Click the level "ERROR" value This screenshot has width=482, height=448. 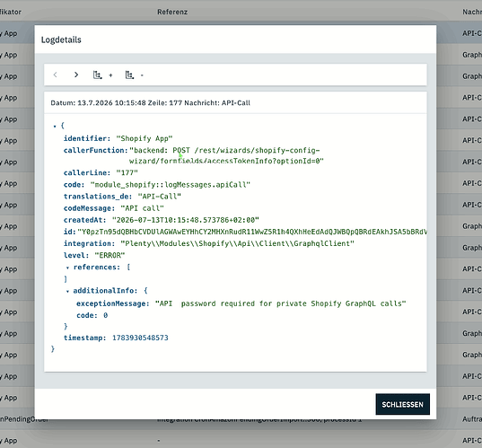(110, 256)
